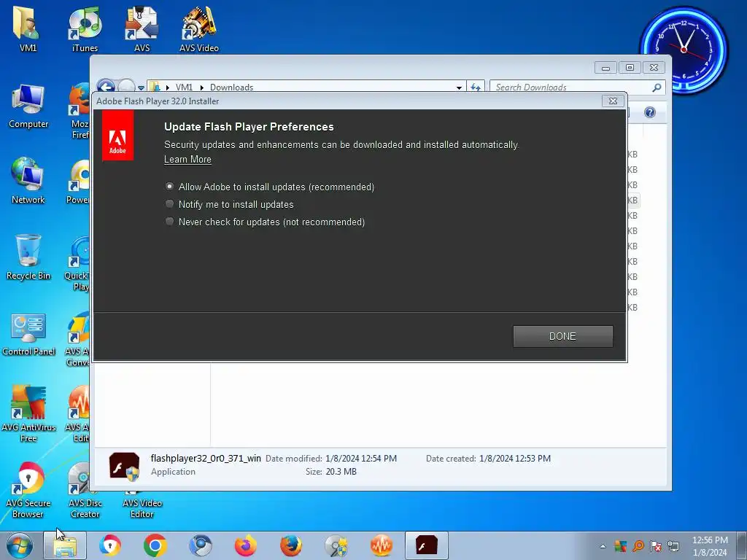Click flashplayer32_0r0_371_win file name in details
Image resolution: width=747 pixels, height=560 pixels.
coord(206,458)
